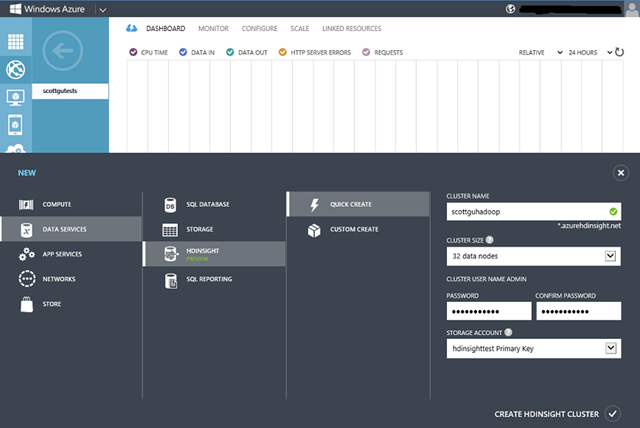Click Create HDInsight Cluster text
Image resolution: width=640 pixels, height=428 pixels.
tap(547, 414)
